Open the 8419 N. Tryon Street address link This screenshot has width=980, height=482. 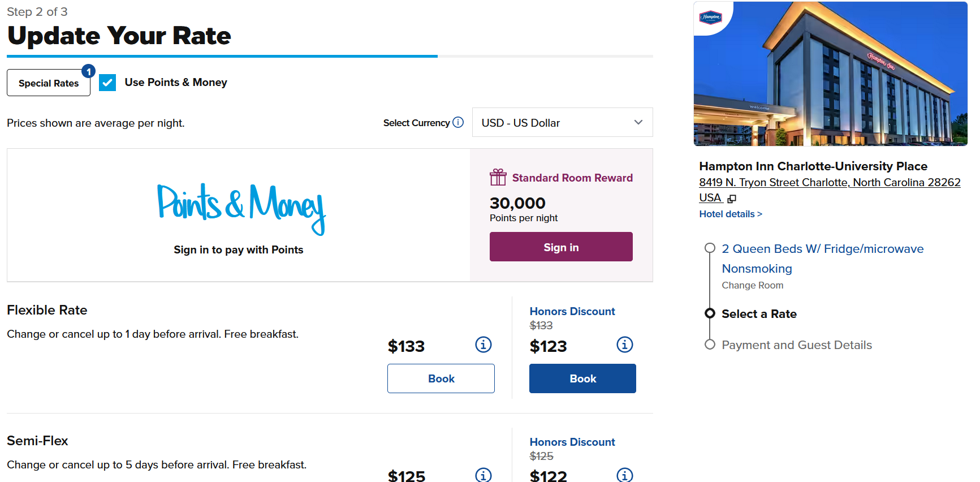coord(829,183)
